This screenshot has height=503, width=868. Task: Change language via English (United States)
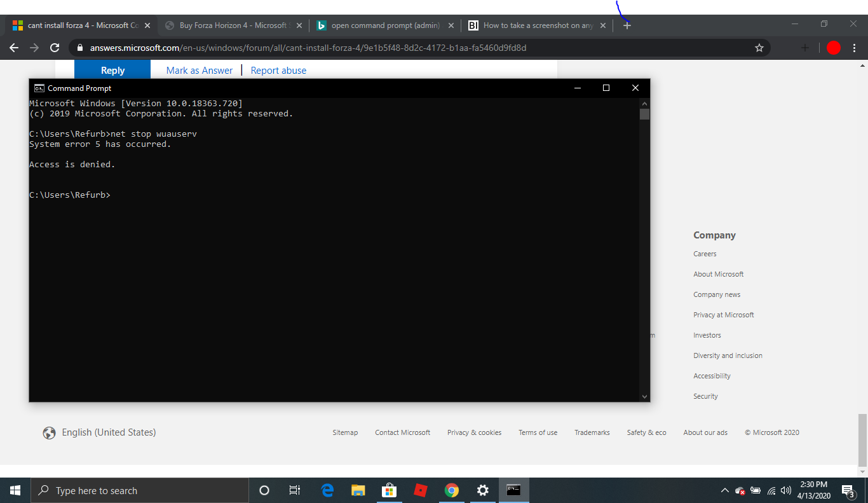pos(100,432)
